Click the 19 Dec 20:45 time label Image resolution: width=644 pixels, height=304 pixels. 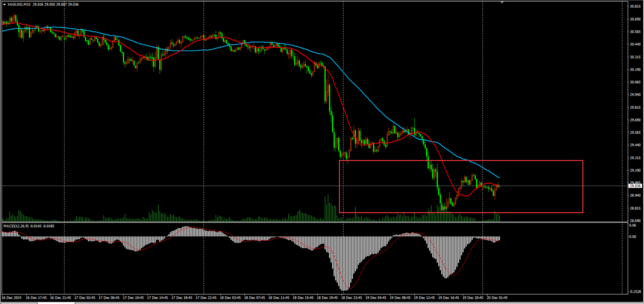[x=473, y=298]
